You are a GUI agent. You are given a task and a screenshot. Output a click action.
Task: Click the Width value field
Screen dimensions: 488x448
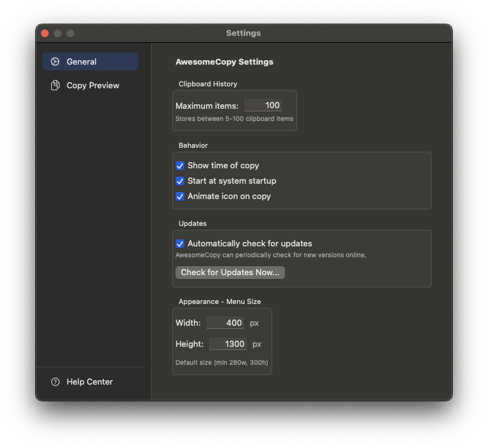pos(225,323)
